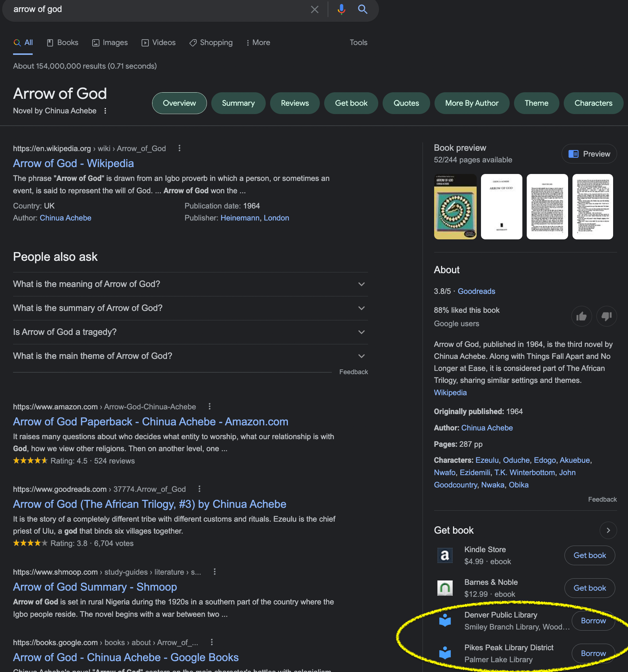The width and height of the screenshot is (628, 672).
Task: Select the Get book chip
Action: coord(351,103)
